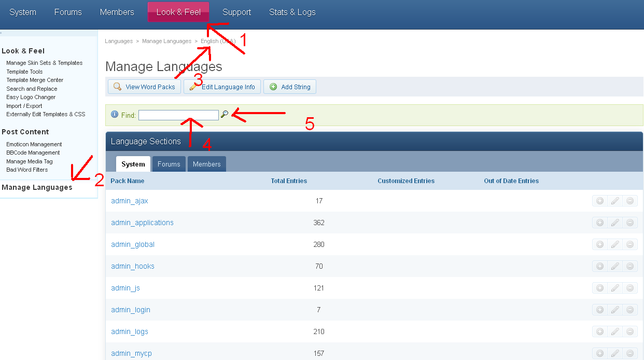Click the minus icon in admin_login row
The height and width of the screenshot is (360, 644).
630,310
